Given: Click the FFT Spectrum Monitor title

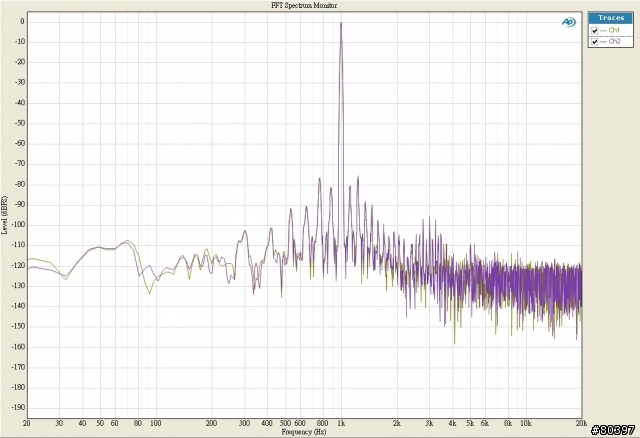Looking at the screenshot, I should click(304, 5).
